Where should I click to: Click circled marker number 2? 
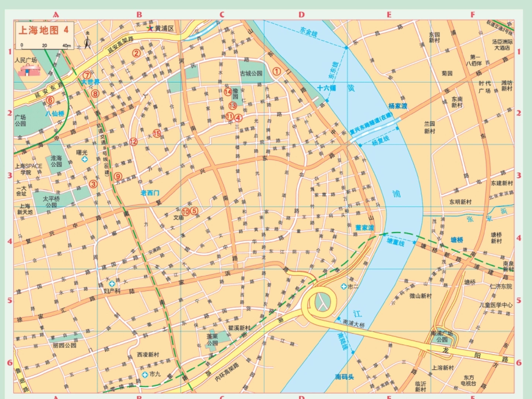pos(136,53)
